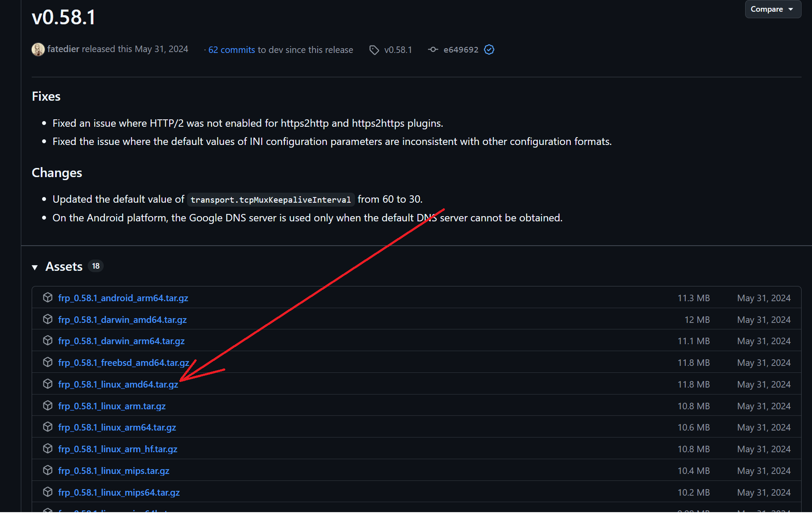
Task: Click the 10.4 MB size for linux_mips
Action: click(x=694, y=471)
